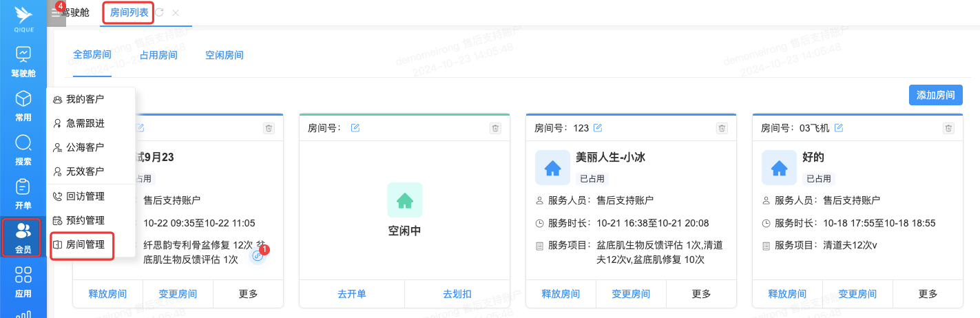Screen dimensions: 980x318
Task: Select the 应用 grid icon in sidebar
Action: tap(23, 275)
